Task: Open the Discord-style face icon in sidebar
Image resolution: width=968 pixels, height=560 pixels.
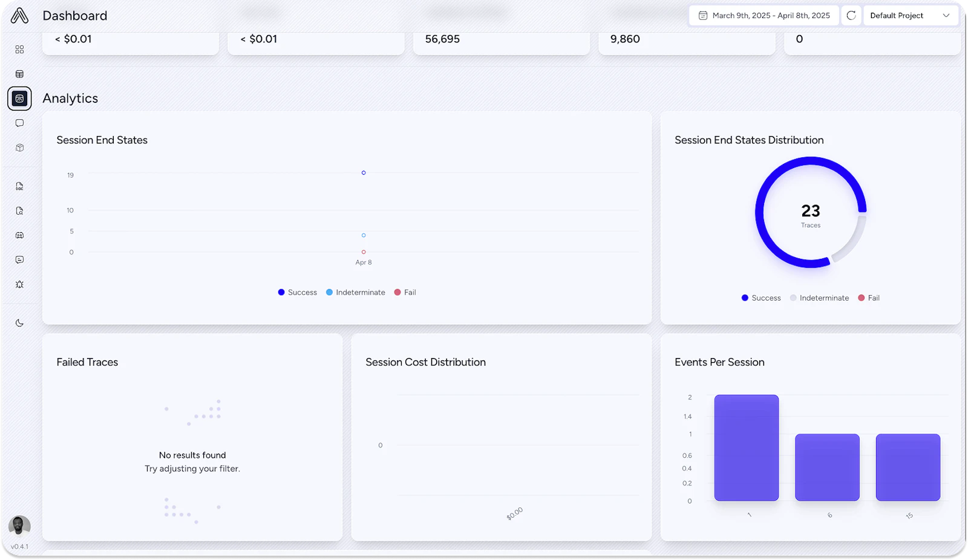Action: coord(19,235)
